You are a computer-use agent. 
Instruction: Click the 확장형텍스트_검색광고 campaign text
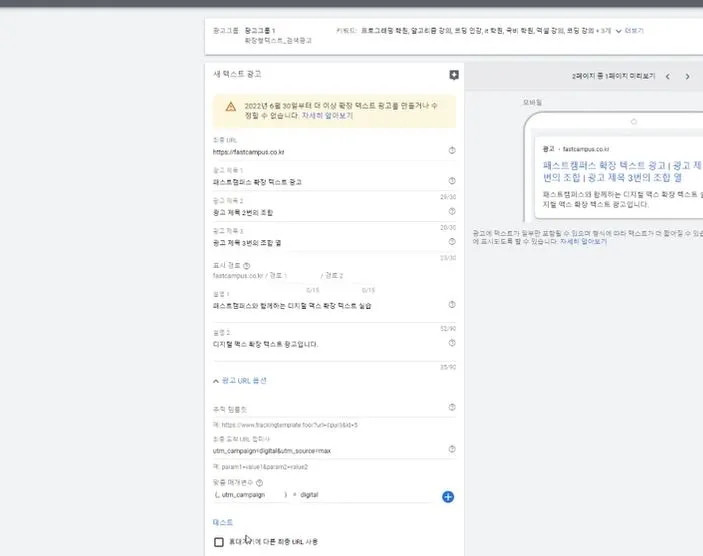point(278,40)
